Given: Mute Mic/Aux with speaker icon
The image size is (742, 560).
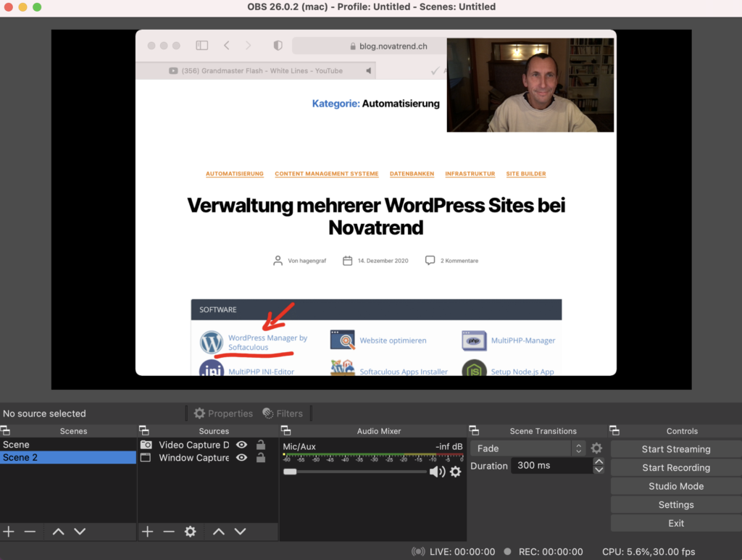Looking at the screenshot, I should point(437,472).
